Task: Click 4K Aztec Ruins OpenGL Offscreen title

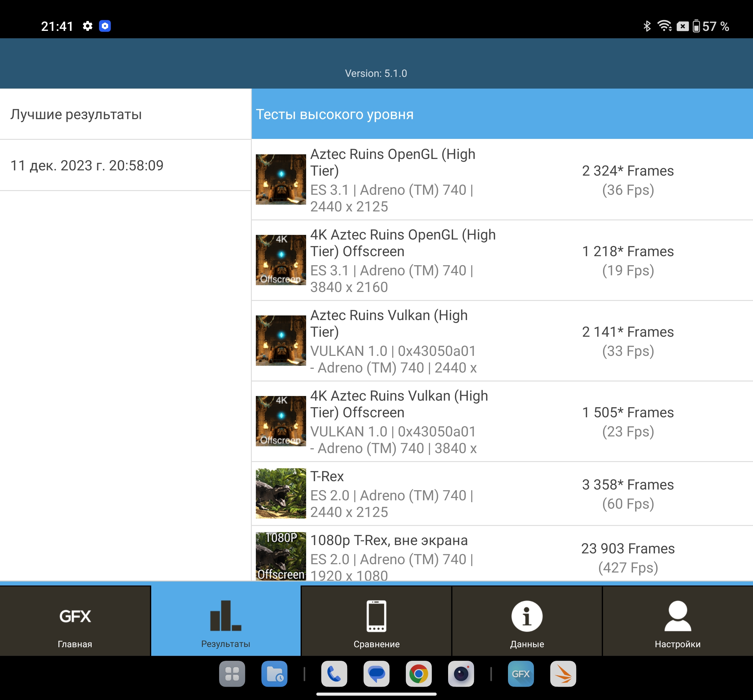Action: (403, 243)
